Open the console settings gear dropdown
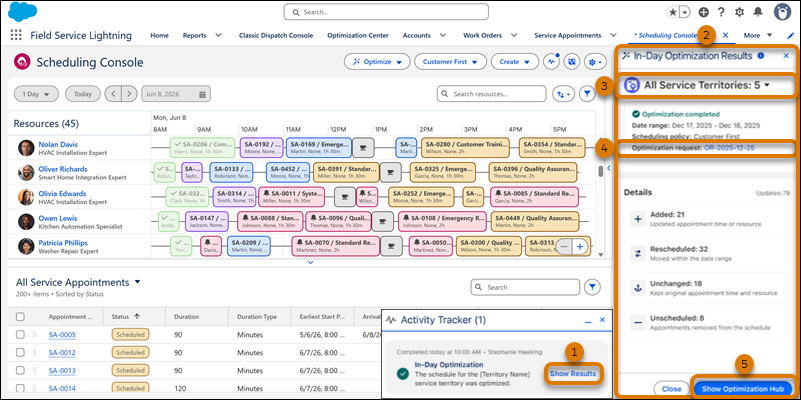 click(596, 61)
